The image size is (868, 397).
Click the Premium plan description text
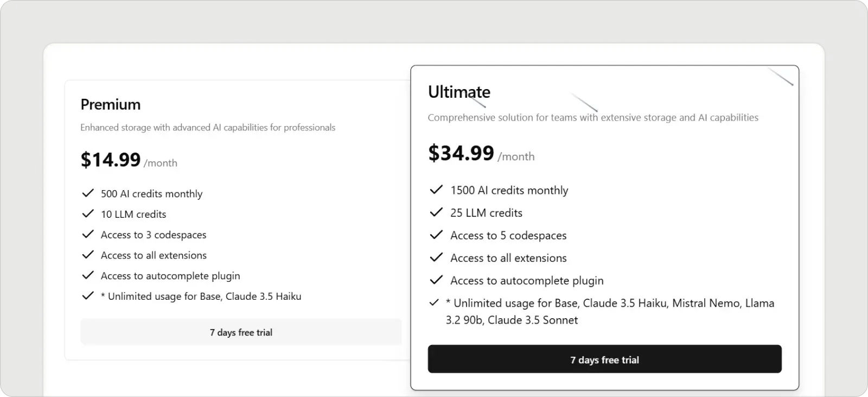pyautogui.click(x=208, y=128)
